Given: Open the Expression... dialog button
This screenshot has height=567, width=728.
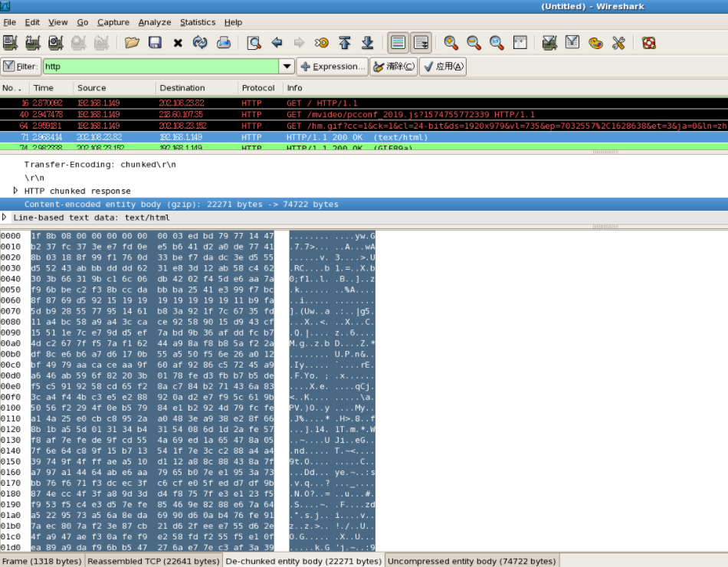Looking at the screenshot, I should click(x=333, y=67).
